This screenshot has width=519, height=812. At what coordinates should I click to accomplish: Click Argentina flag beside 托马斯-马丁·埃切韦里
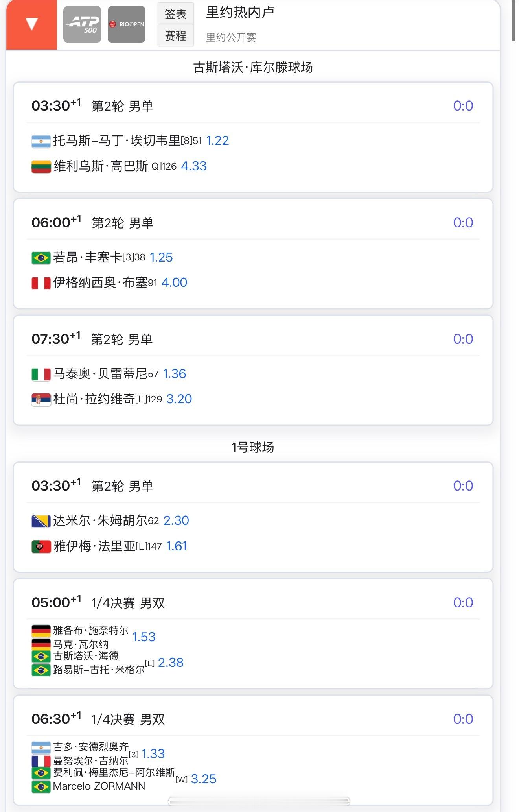pyautogui.click(x=41, y=141)
